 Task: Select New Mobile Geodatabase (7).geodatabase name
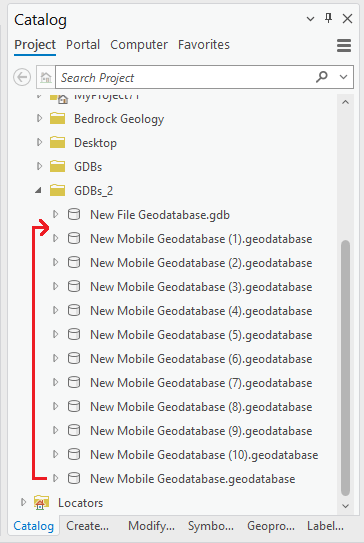tap(201, 383)
